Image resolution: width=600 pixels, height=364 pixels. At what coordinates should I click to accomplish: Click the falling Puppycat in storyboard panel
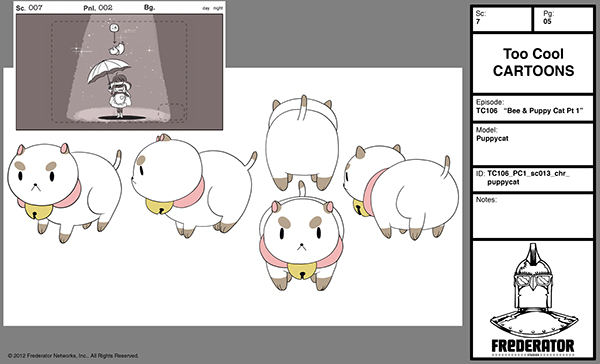click(117, 49)
